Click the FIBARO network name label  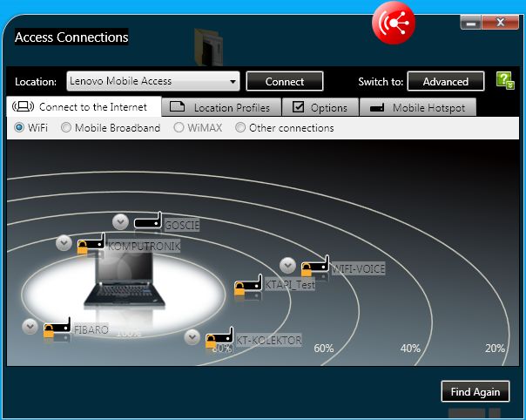(x=91, y=329)
